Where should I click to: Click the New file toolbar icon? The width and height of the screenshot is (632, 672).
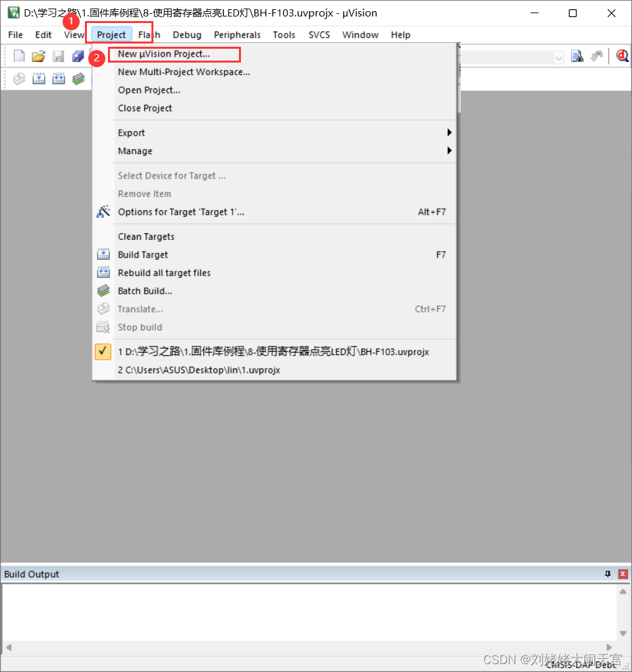coord(19,56)
